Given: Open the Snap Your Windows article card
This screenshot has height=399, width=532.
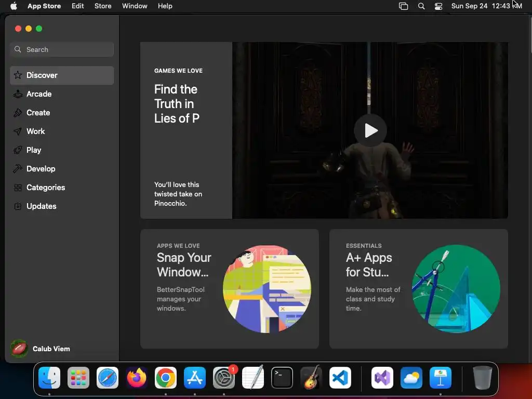Looking at the screenshot, I should pos(229,289).
